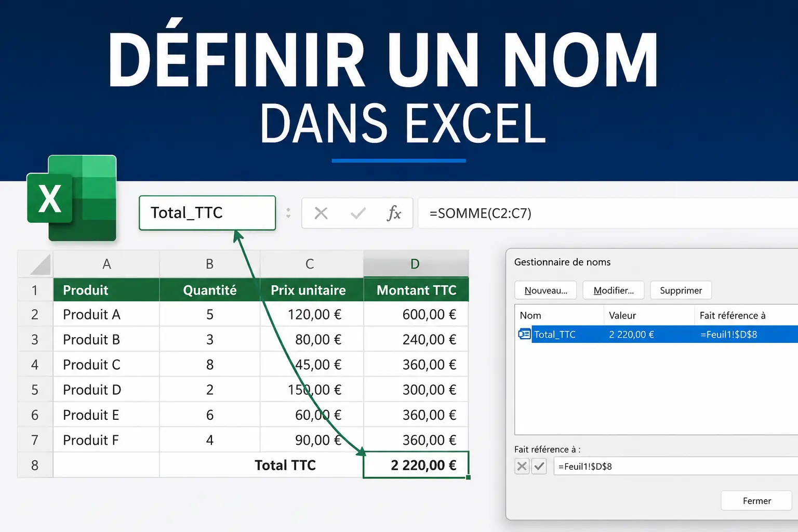Select amount cell 240,00 €
Image resolution: width=798 pixels, height=532 pixels.
coord(416,339)
